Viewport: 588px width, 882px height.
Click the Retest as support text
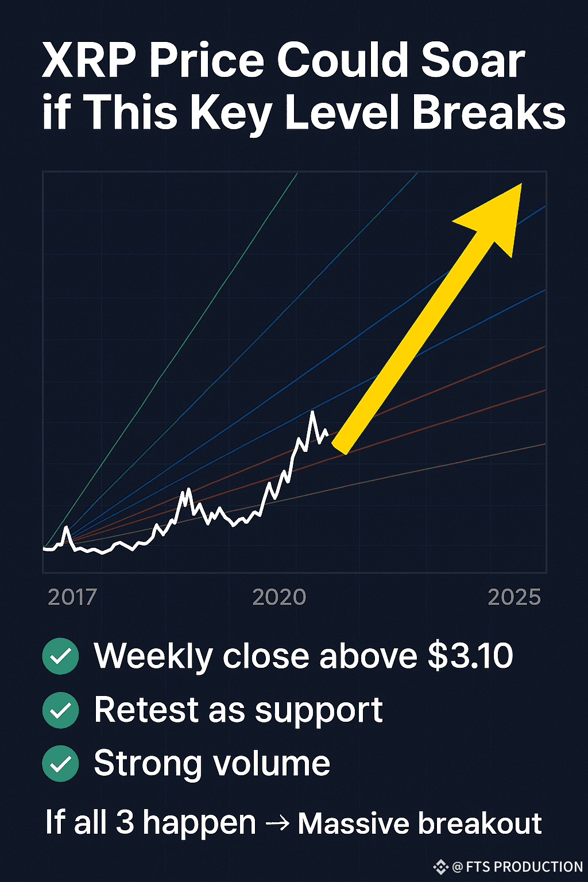tap(238, 711)
